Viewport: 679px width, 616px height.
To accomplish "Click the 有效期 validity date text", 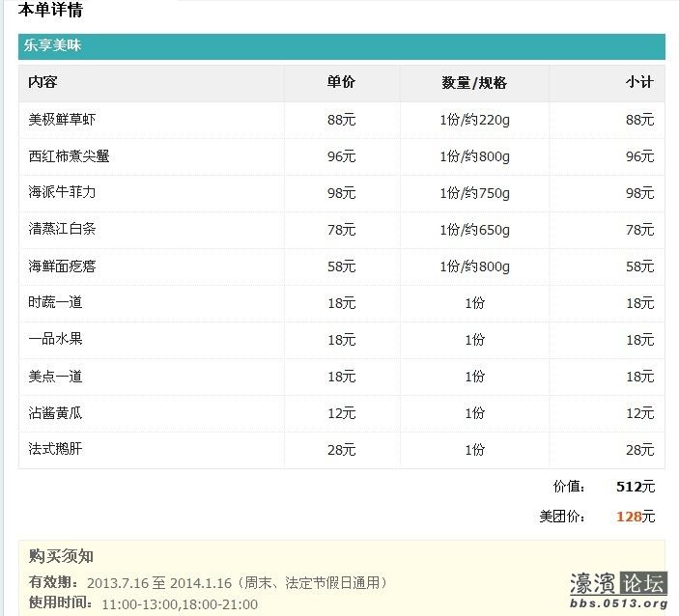I will tap(237, 583).
